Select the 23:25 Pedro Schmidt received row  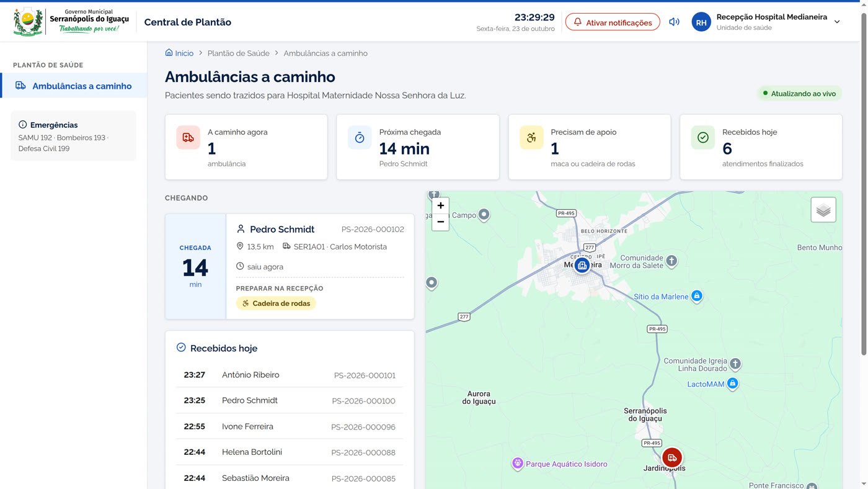click(290, 401)
